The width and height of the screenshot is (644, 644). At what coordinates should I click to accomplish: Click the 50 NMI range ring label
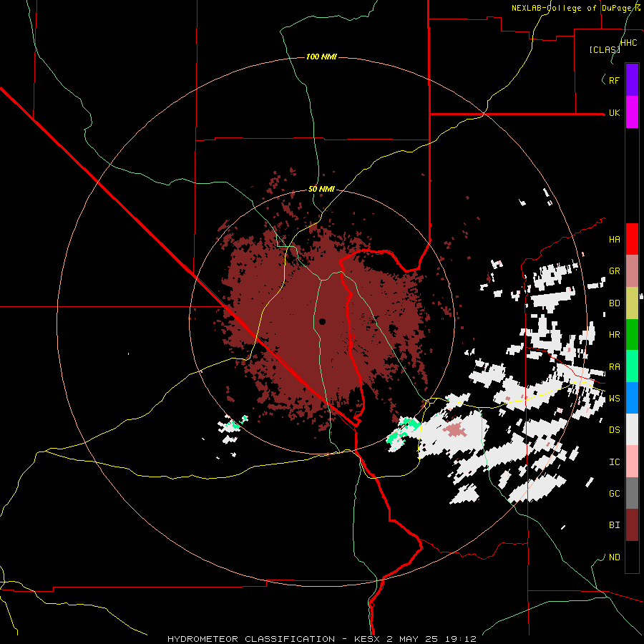pos(321,189)
